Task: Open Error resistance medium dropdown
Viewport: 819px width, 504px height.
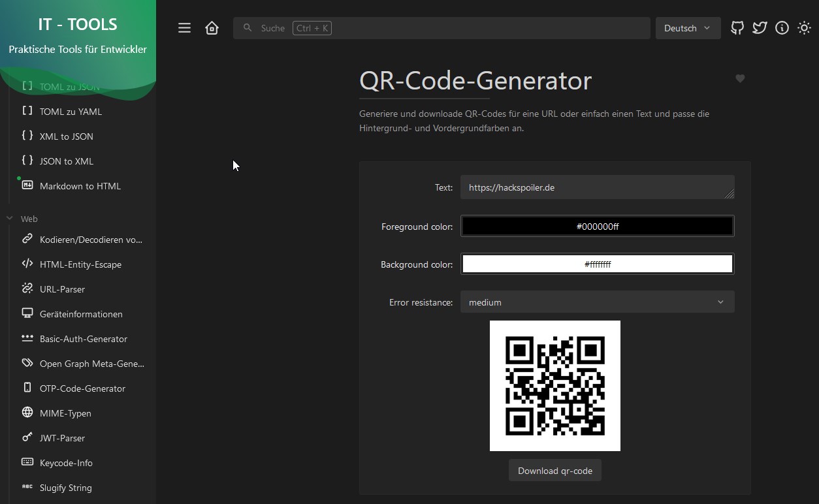Action: click(598, 302)
